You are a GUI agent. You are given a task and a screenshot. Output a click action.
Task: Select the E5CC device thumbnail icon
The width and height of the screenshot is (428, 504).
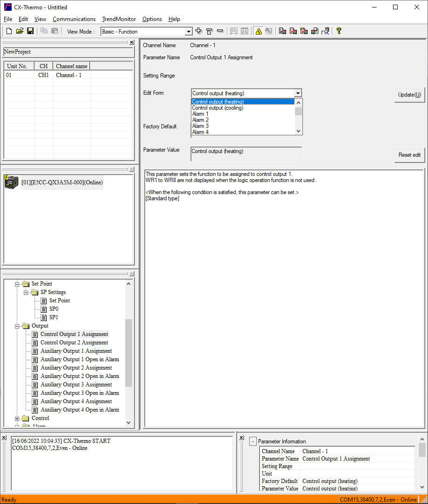click(x=11, y=182)
